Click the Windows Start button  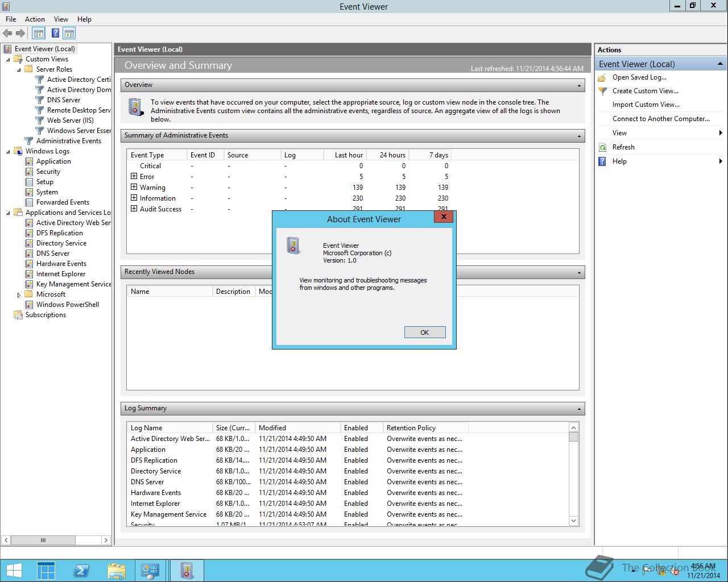pyautogui.click(x=14, y=571)
